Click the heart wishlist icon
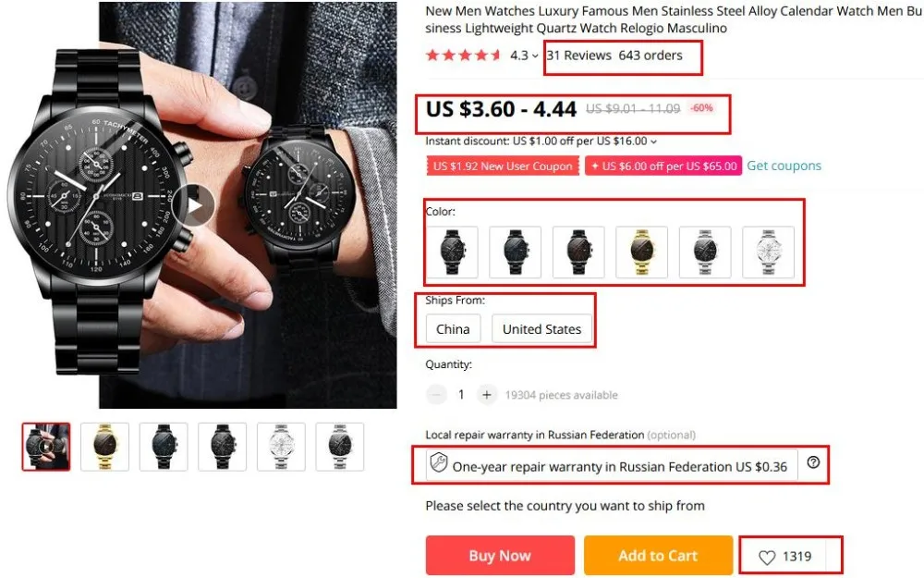Screen dimensions: 924x578 coord(767,557)
